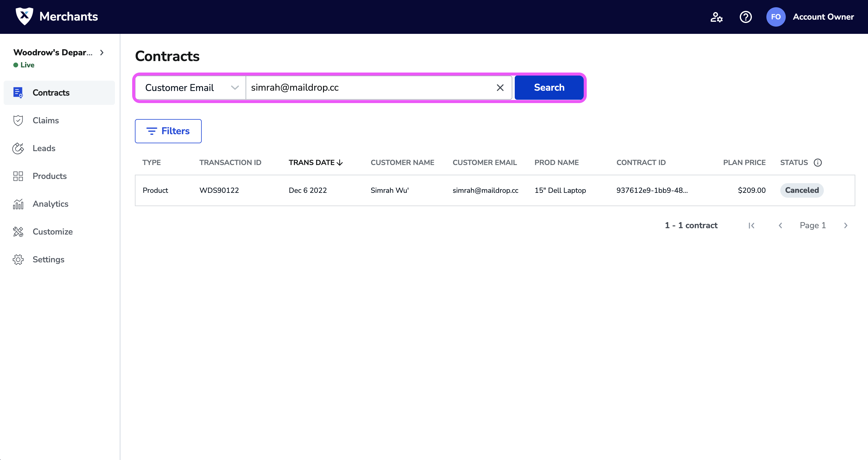Go to next page arrow
868x460 pixels.
pos(845,226)
